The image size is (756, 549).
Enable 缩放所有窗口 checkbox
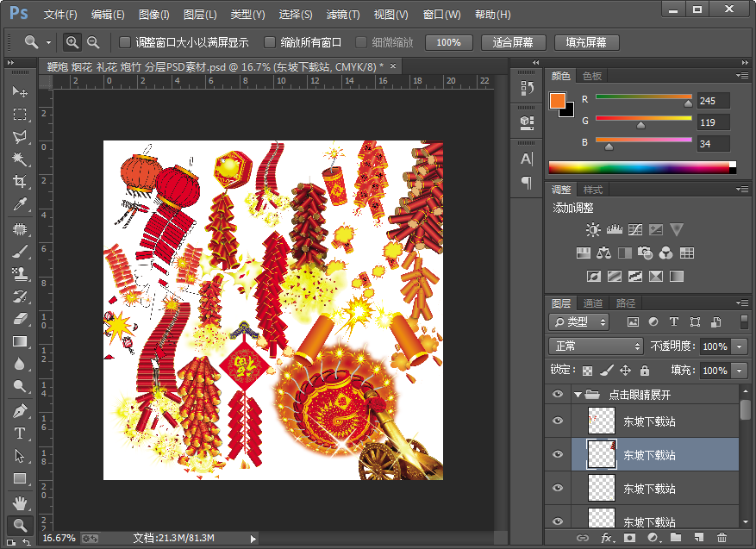(270, 42)
